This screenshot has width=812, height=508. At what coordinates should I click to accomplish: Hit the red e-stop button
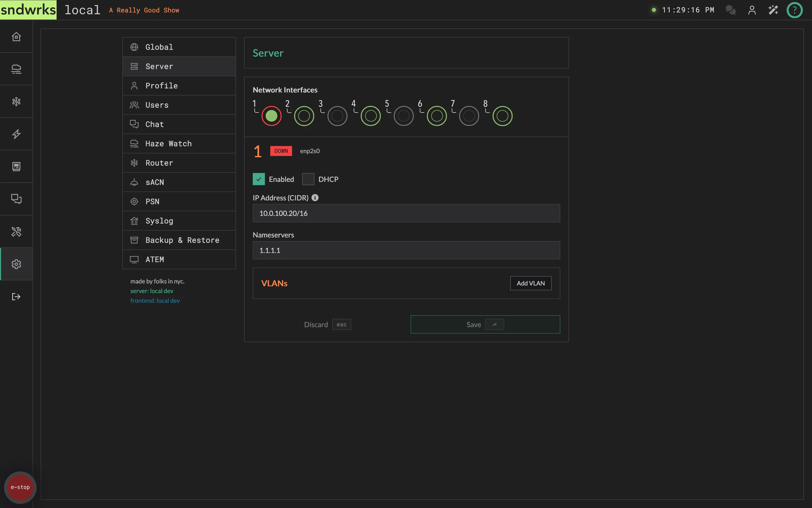point(20,487)
